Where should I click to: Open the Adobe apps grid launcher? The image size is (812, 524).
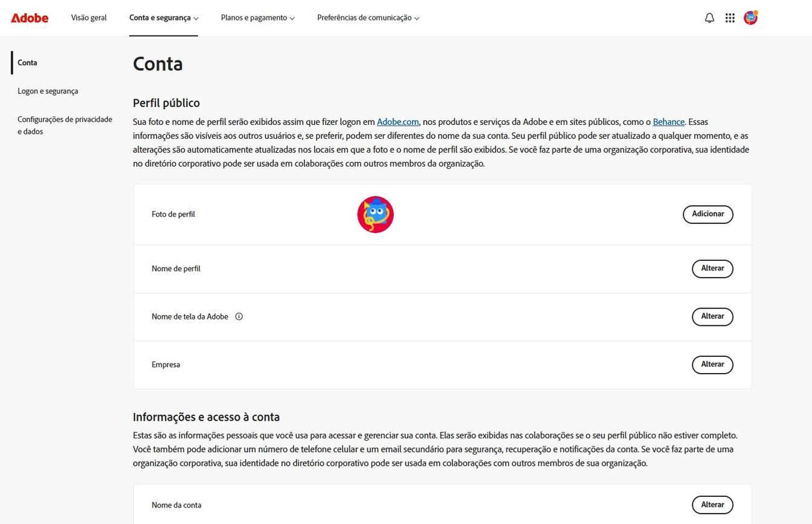click(730, 18)
